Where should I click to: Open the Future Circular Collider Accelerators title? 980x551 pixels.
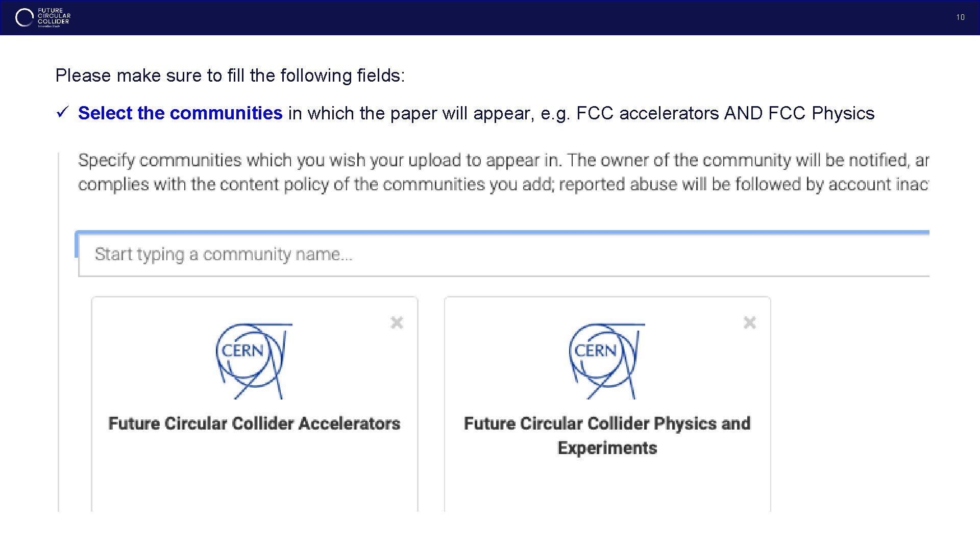(x=254, y=423)
